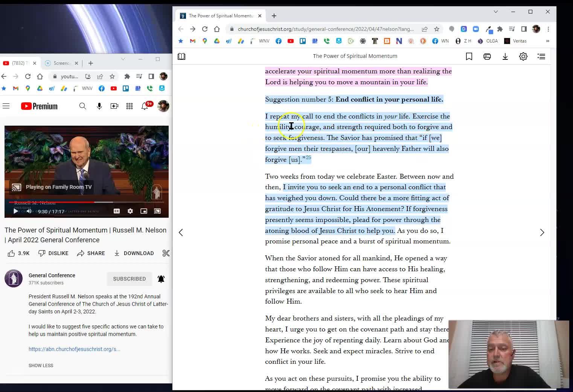Share this page icon in right browser address bar
The image size is (573, 392).
[425, 29]
